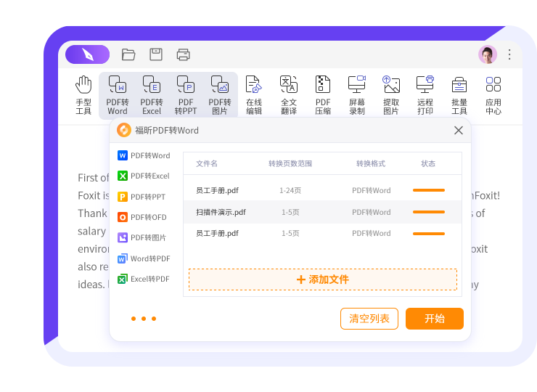Choose PDF转Excel in the toolbar
Viewport: 537px width, 392px height.
[x=152, y=95]
